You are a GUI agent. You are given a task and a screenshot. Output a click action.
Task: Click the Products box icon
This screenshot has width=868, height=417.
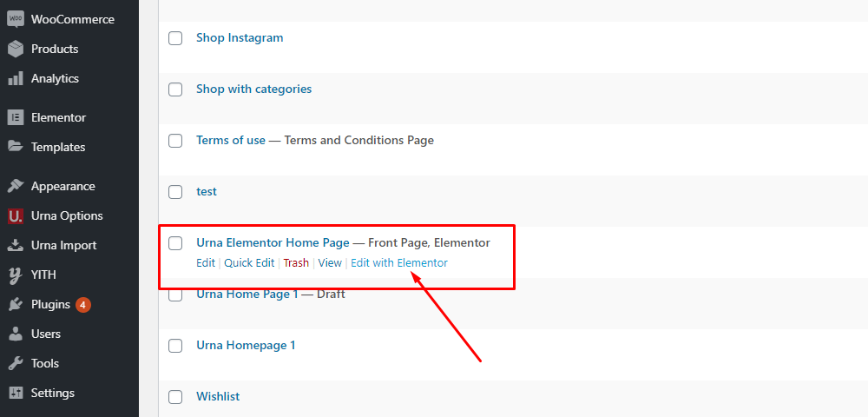click(x=16, y=49)
